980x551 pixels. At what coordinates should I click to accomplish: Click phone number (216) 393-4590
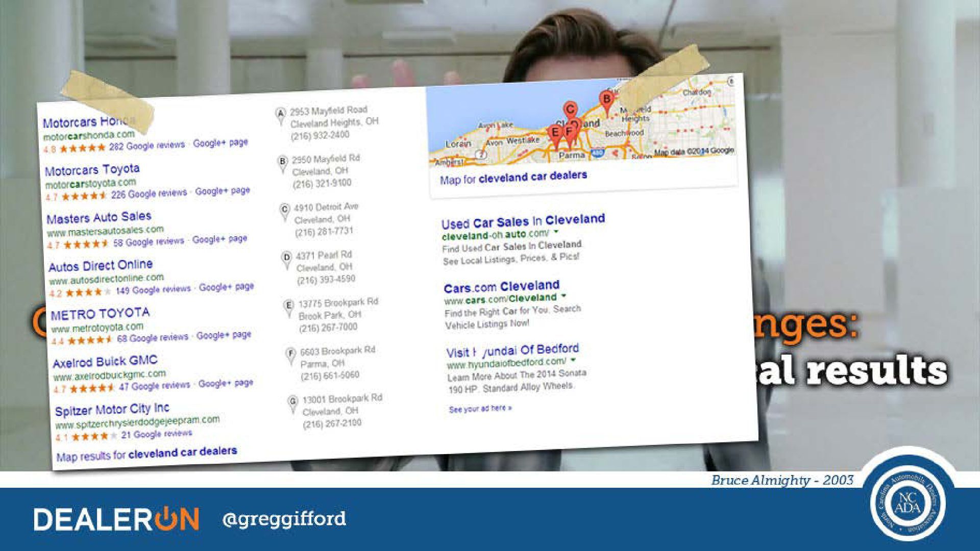click(x=326, y=280)
